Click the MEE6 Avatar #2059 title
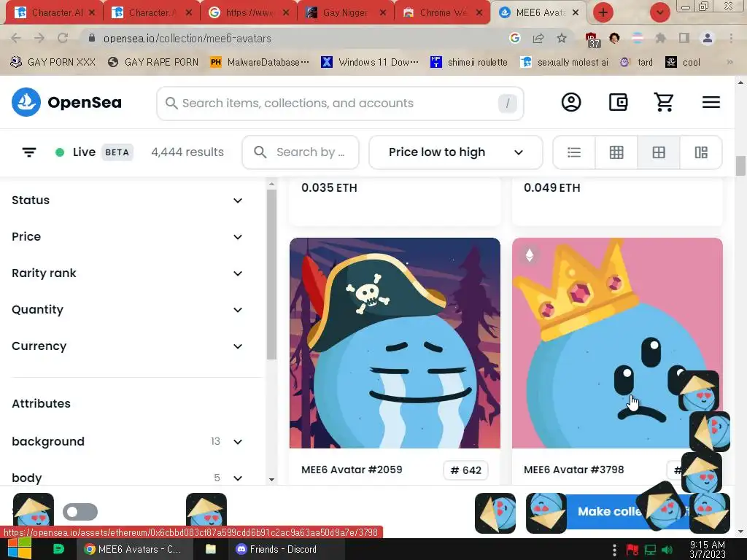Image resolution: width=747 pixels, height=560 pixels. point(352,470)
